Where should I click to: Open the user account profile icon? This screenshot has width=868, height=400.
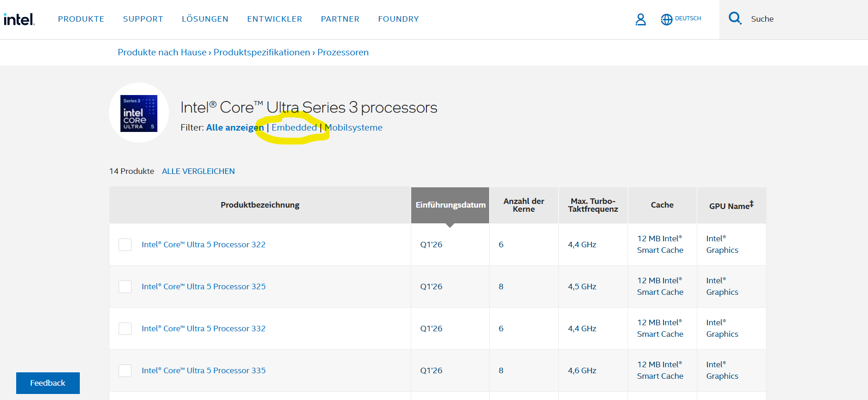pos(641,19)
